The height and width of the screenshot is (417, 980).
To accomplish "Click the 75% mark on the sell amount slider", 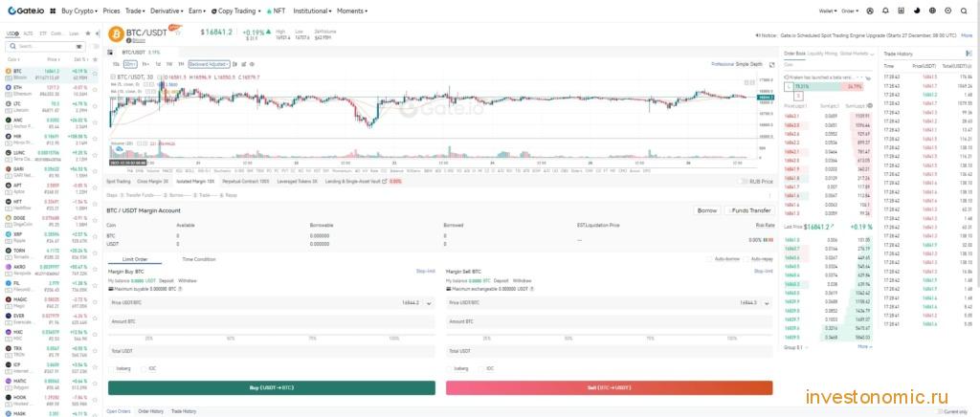I will pos(651,339).
